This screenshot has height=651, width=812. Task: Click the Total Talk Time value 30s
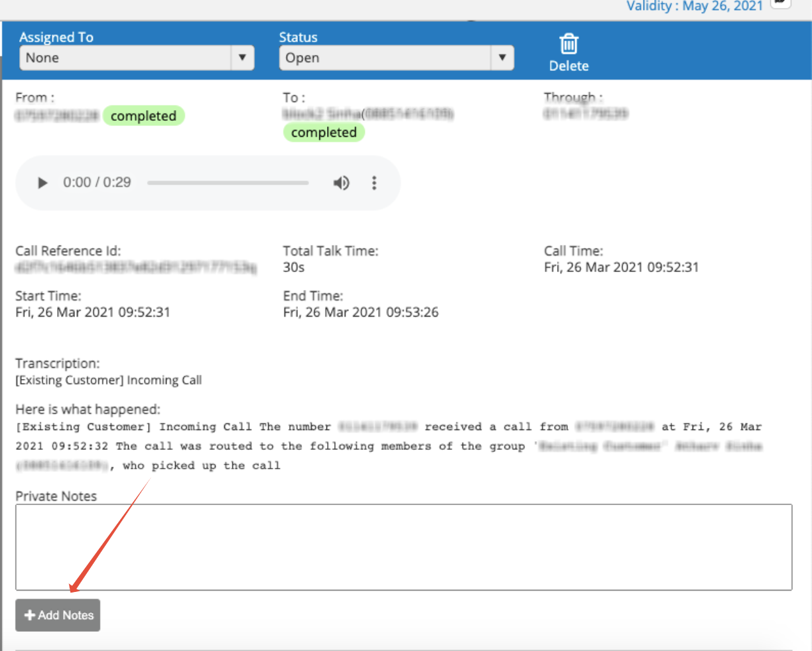(x=294, y=267)
